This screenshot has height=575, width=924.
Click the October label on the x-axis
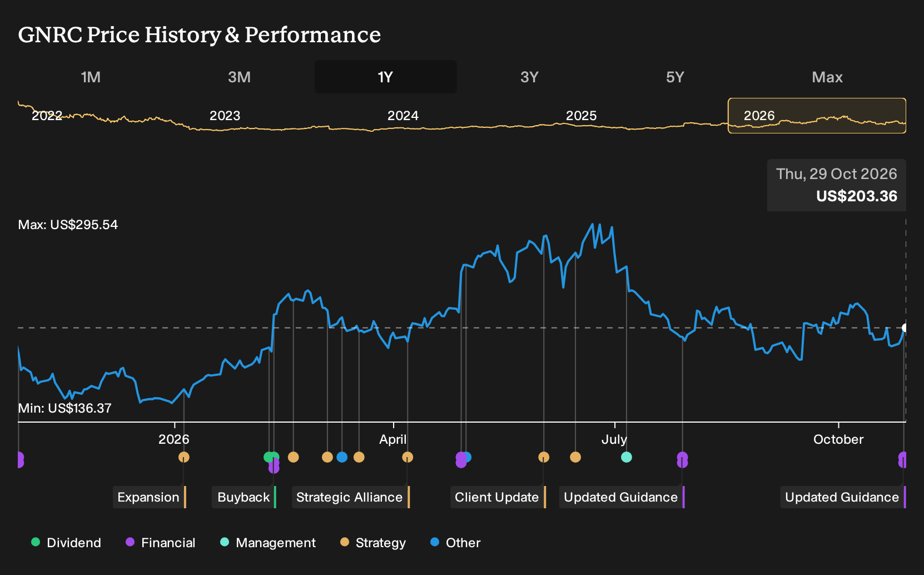[838, 439]
